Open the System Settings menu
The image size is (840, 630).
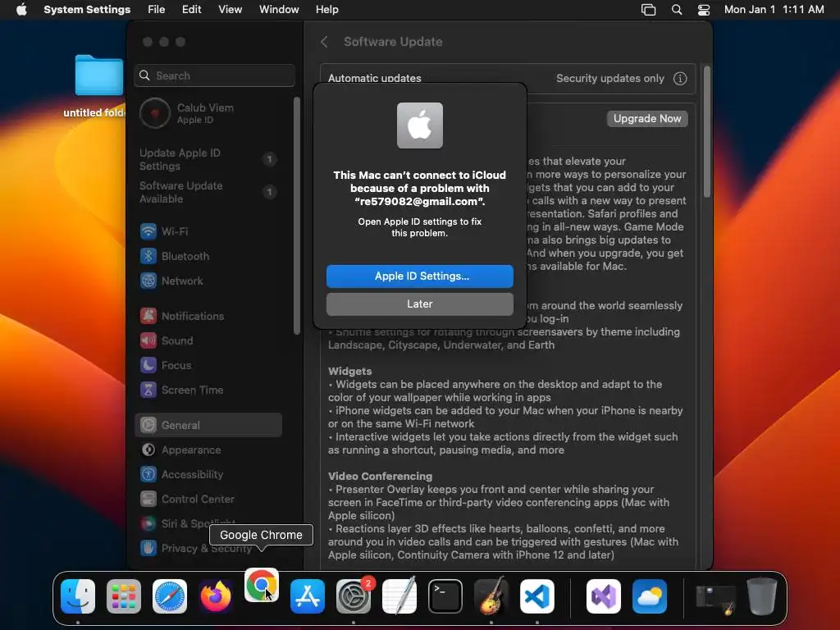87,10
